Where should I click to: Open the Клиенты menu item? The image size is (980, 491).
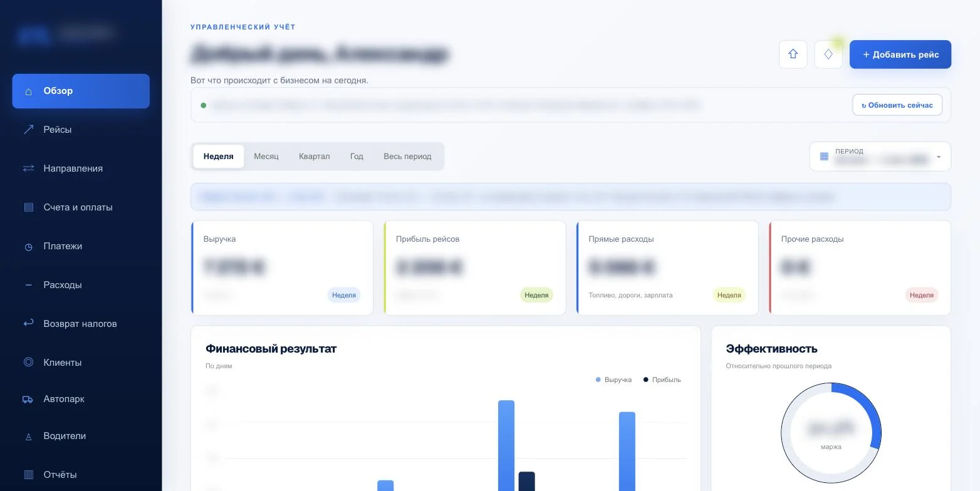point(81,363)
